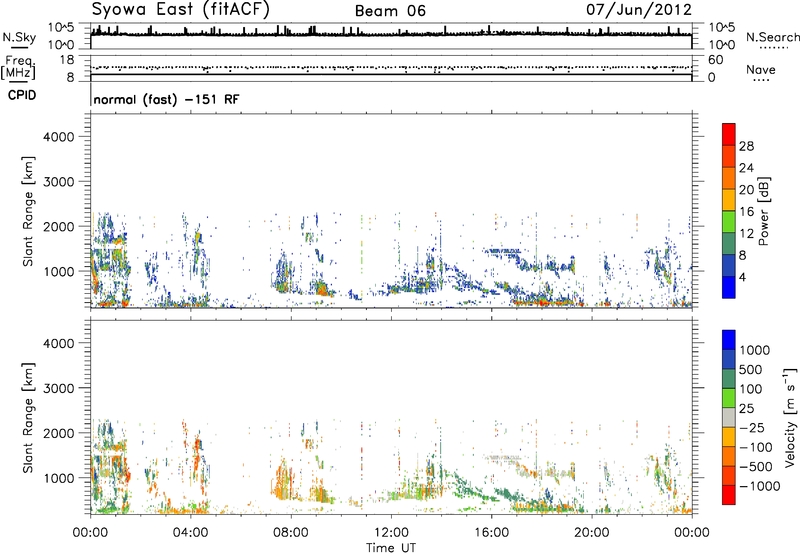Click the '16:00' time axis label
Screen dimensions: 800x554
point(491,533)
